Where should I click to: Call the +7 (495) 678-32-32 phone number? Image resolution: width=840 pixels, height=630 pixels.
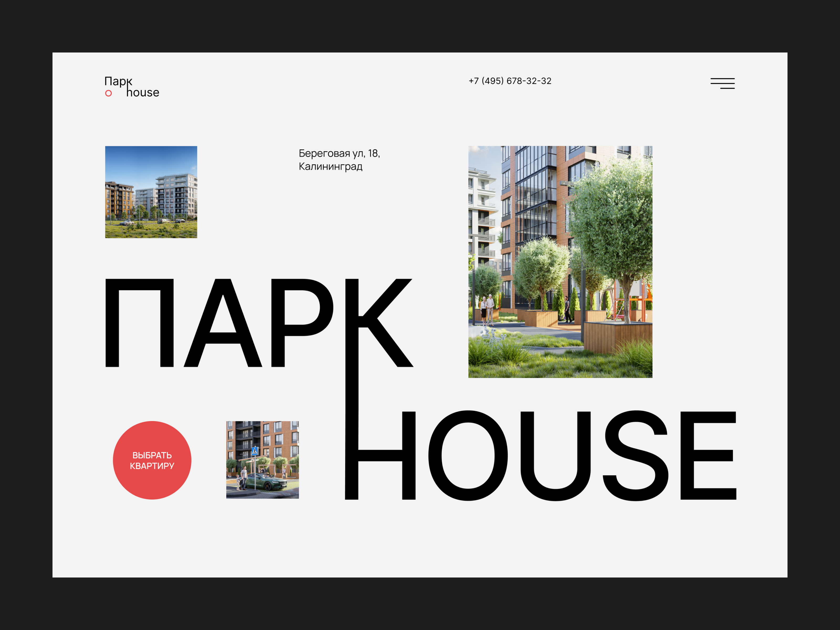(x=510, y=81)
